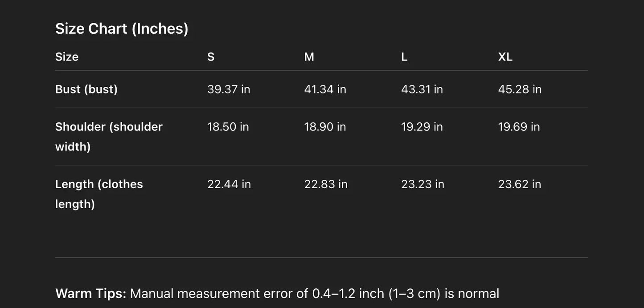The height and width of the screenshot is (308, 644).
Task: Click the L size column header
Action: tap(404, 57)
